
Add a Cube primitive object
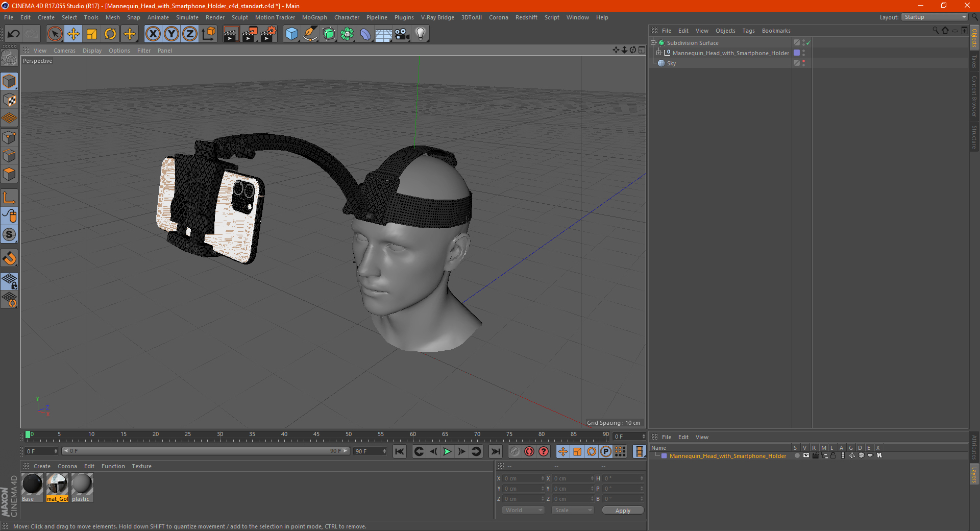pyautogui.click(x=291, y=34)
